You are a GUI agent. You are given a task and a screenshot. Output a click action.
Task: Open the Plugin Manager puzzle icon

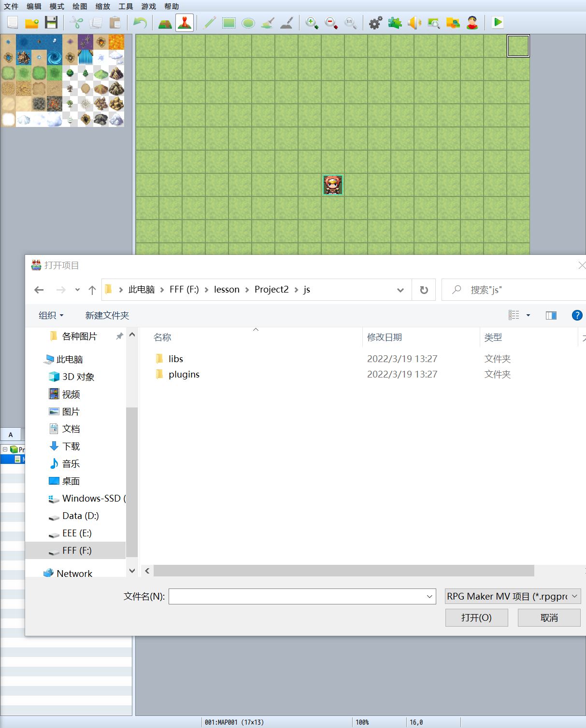pos(395,23)
